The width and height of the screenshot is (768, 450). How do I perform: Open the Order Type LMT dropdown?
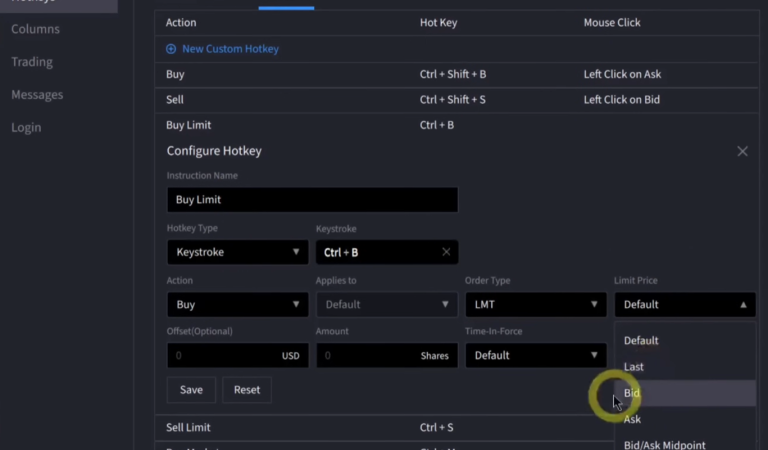coord(535,305)
